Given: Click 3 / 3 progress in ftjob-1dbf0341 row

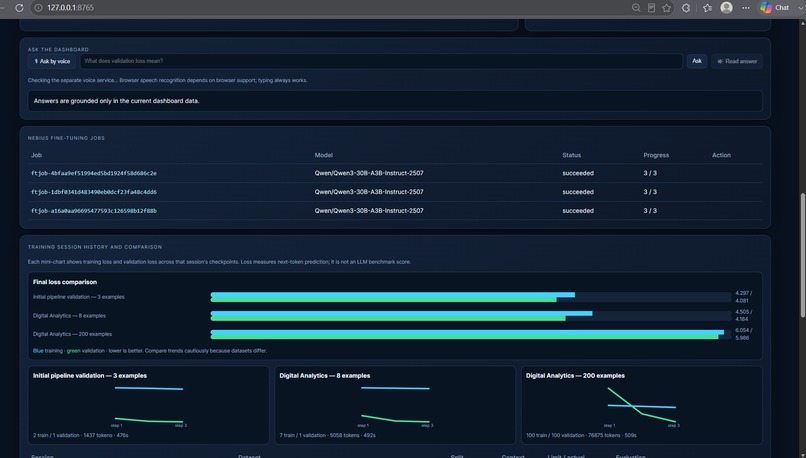Looking at the screenshot, I should pyautogui.click(x=650, y=192).
